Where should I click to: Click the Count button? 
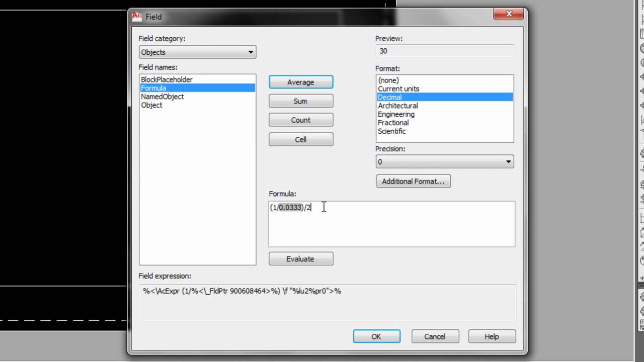[301, 120]
